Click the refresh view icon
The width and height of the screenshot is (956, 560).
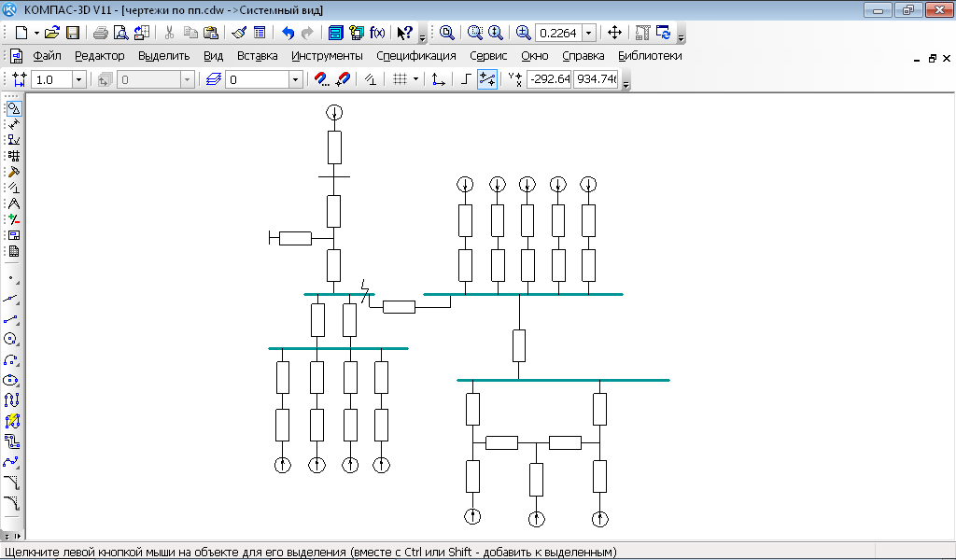click(x=664, y=33)
